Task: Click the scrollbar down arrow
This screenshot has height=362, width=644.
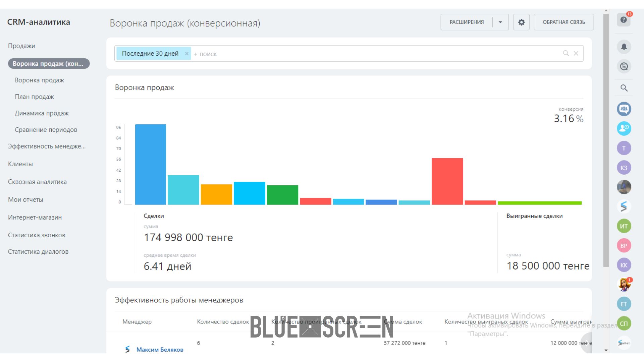Action: [x=606, y=350]
